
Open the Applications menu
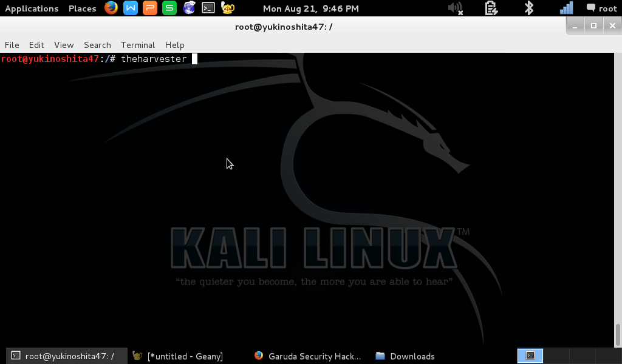coord(32,8)
